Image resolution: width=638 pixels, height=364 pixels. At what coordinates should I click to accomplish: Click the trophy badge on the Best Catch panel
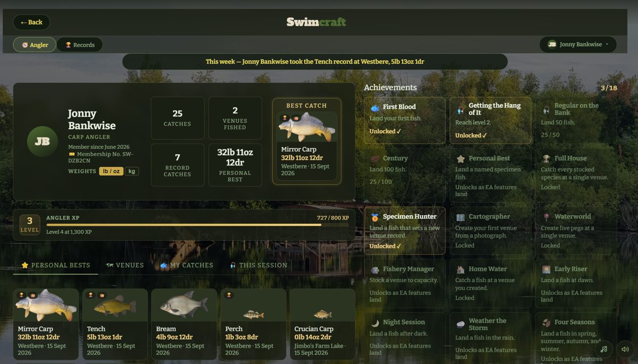pyautogui.click(x=284, y=117)
